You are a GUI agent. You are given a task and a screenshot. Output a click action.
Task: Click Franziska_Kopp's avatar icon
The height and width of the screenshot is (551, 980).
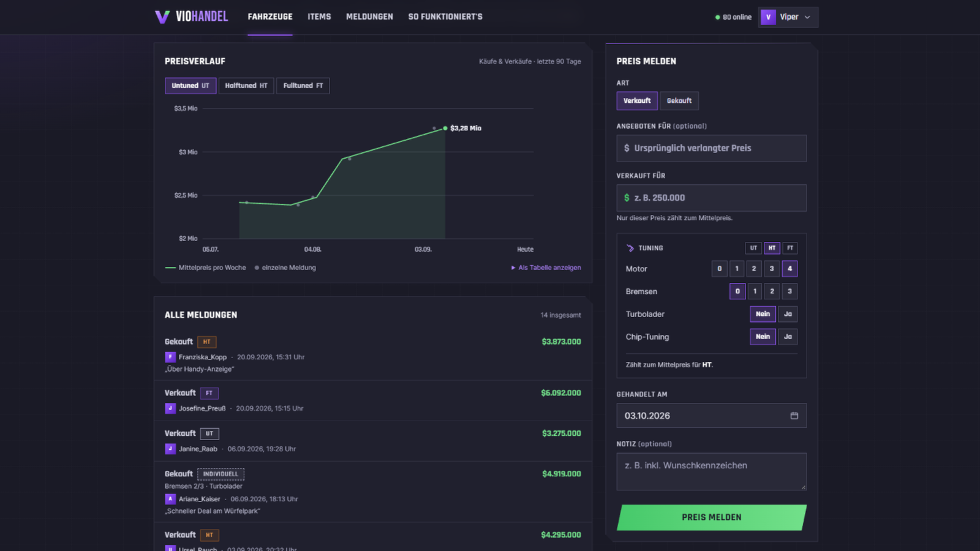point(170,357)
